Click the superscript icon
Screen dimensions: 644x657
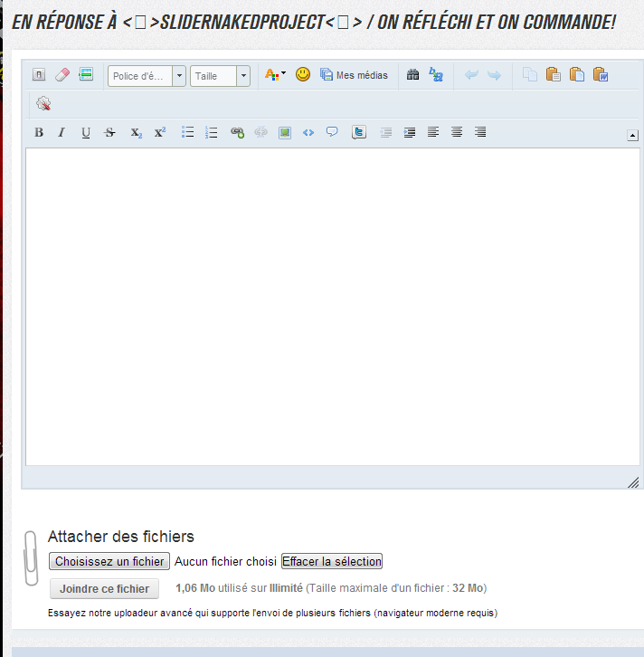coord(160,132)
